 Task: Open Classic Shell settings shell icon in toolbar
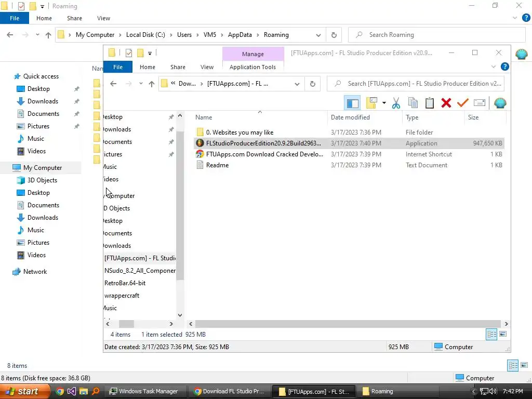point(500,103)
